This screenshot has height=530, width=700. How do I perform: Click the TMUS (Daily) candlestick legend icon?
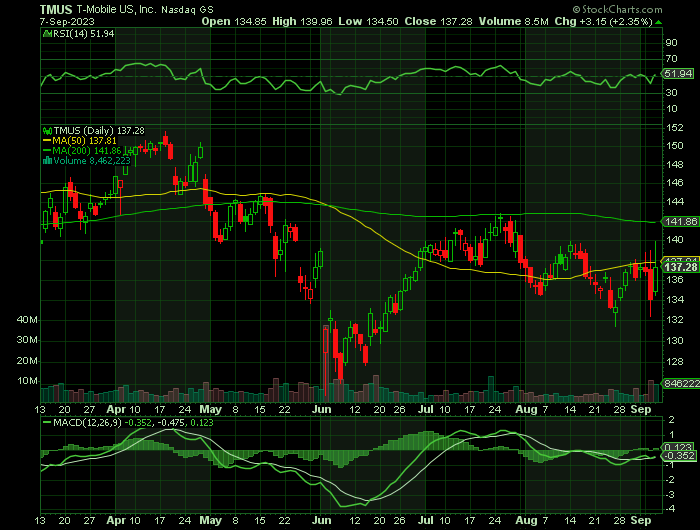click(x=47, y=131)
